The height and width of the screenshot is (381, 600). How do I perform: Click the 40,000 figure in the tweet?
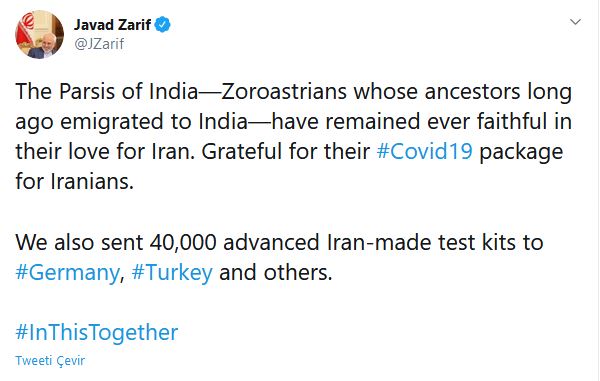tap(183, 243)
